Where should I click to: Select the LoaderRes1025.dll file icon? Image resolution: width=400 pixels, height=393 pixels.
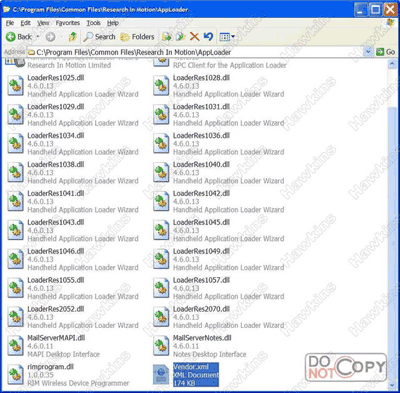click(x=15, y=86)
